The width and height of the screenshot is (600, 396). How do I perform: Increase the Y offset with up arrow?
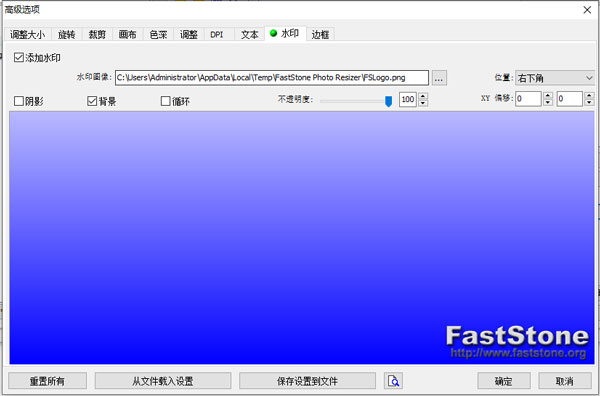point(589,95)
